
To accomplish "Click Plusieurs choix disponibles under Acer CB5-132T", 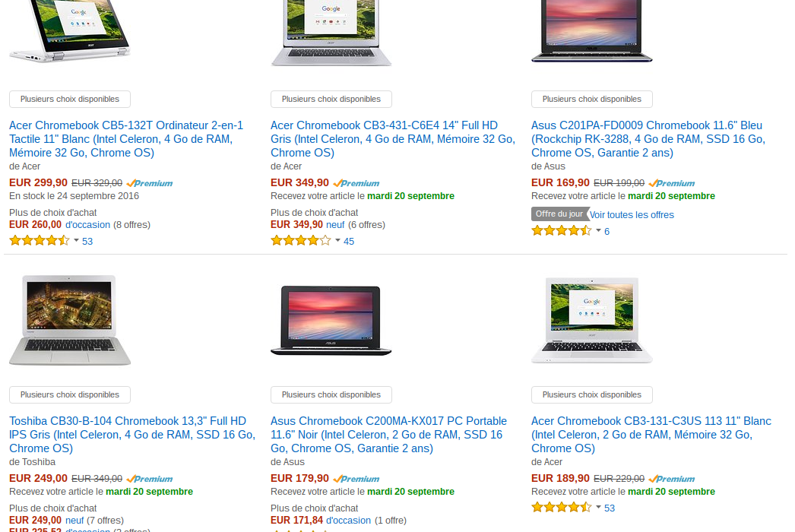I will pyautogui.click(x=70, y=99).
